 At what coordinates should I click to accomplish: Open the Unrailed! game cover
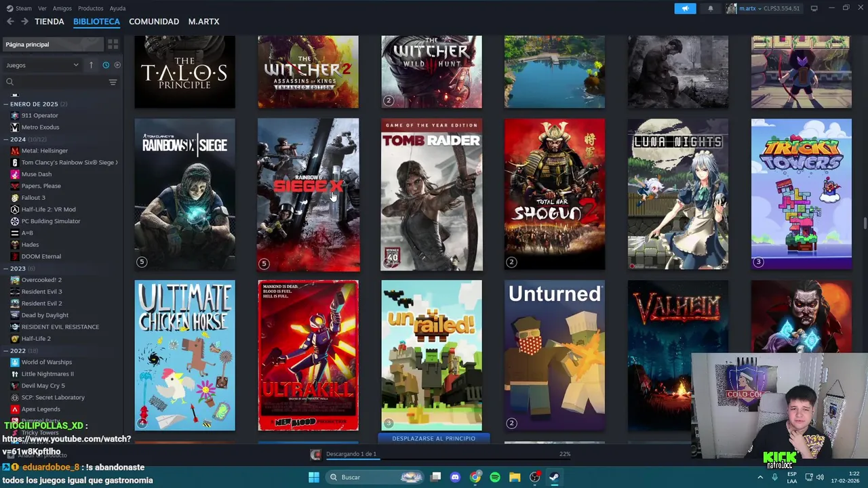point(431,356)
